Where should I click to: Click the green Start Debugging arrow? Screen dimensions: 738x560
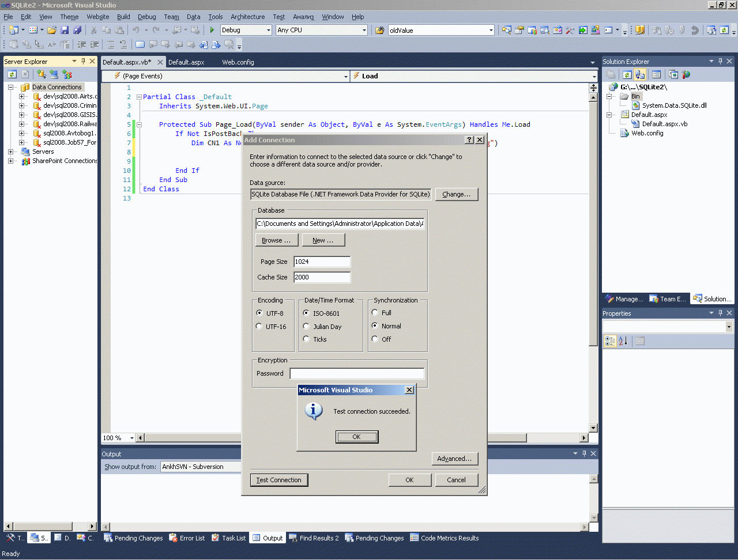[x=212, y=30]
